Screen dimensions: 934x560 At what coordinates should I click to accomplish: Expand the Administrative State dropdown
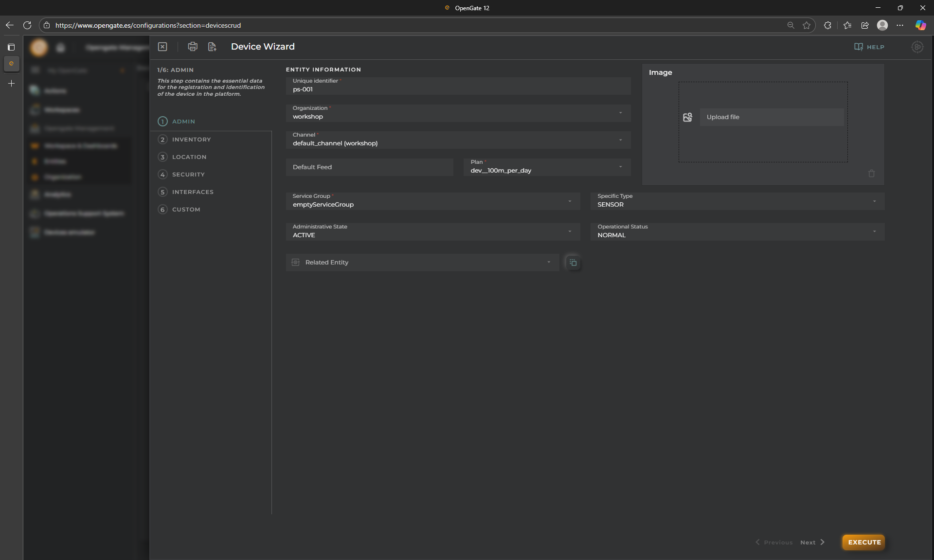[570, 231]
